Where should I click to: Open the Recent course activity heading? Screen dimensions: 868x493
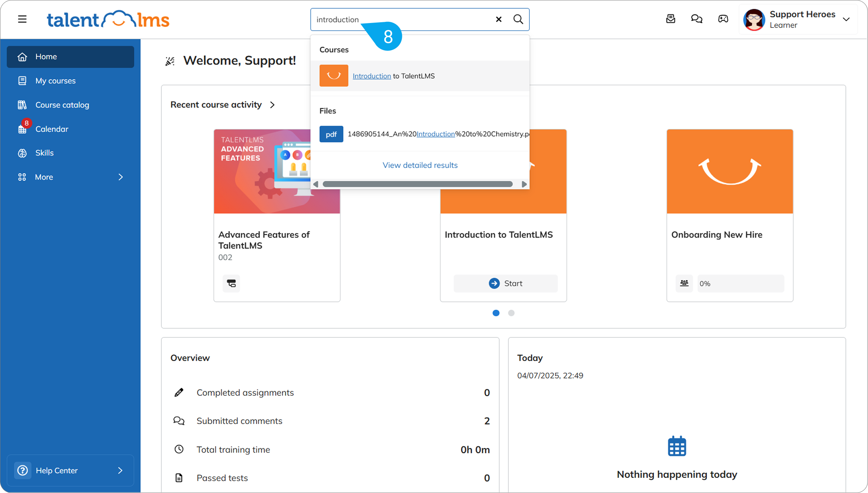(x=216, y=105)
